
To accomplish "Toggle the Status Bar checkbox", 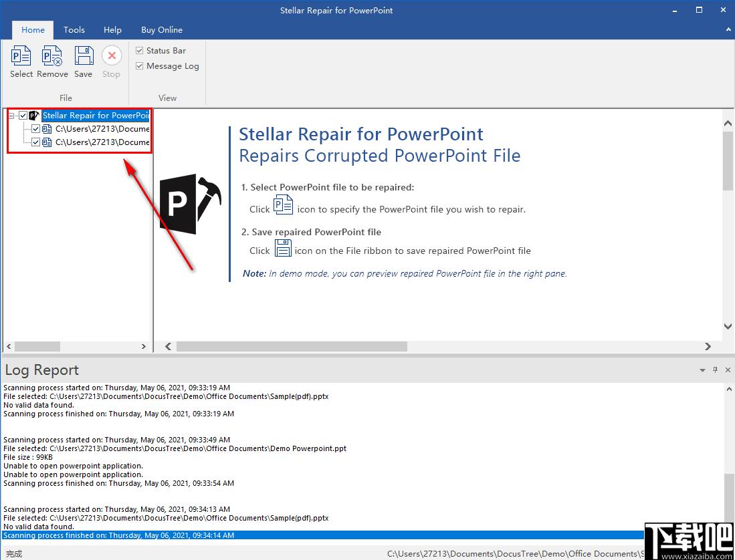I will 139,51.
